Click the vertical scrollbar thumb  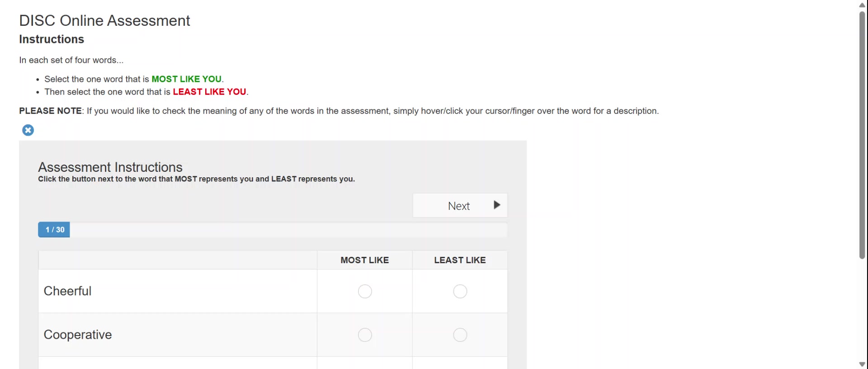862,135
